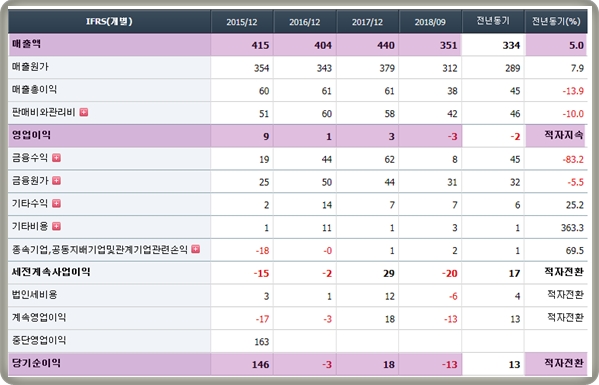This screenshot has width=599, height=385.
Task: Expand the 금융원가 plus icon
Action: 56,181
